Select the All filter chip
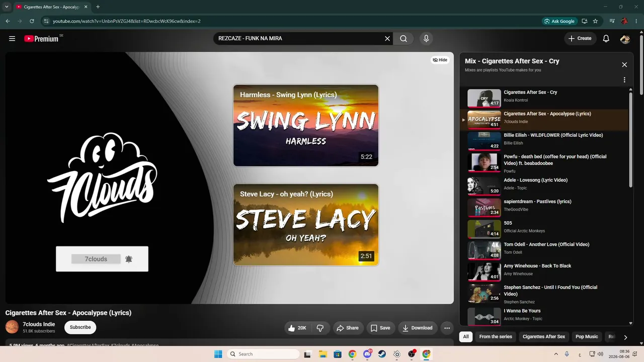 point(466,337)
